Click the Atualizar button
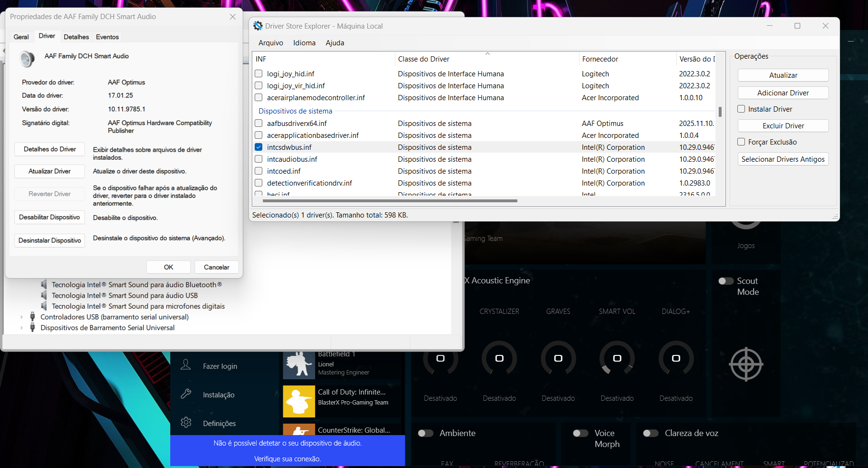Image resolution: width=868 pixels, height=468 pixels. coord(783,75)
